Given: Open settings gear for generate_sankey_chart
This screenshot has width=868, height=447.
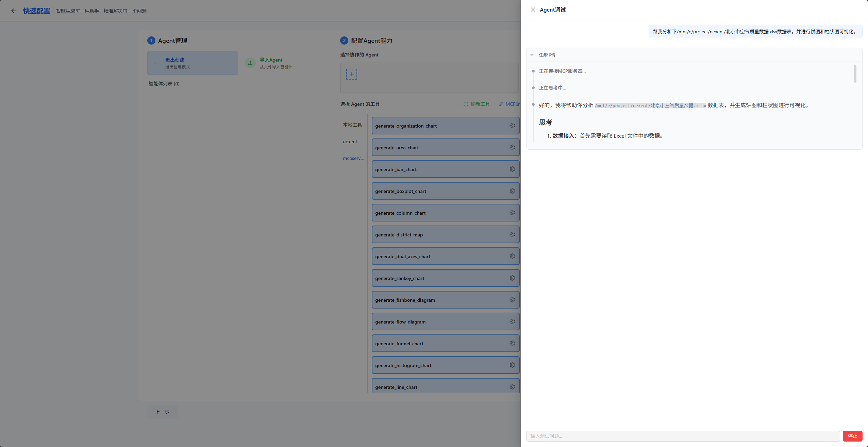Looking at the screenshot, I should (x=512, y=278).
